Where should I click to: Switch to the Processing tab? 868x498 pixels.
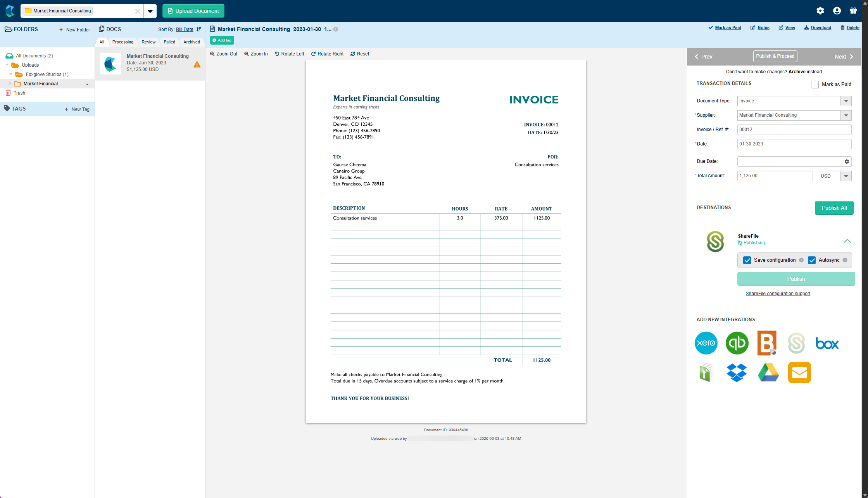[123, 42]
